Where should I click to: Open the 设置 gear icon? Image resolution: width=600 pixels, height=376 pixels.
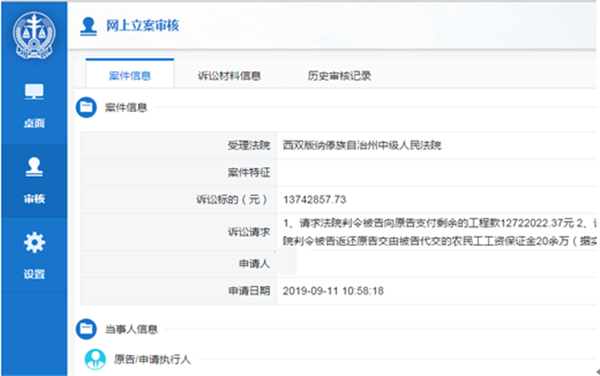[34, 242]
